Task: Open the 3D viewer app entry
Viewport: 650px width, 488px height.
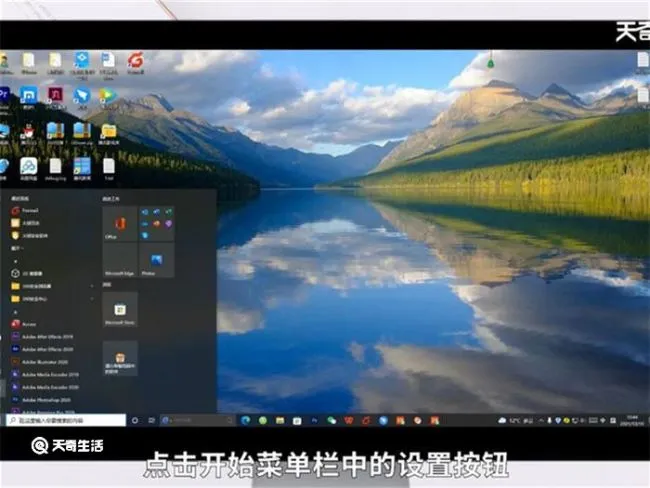Action: point(27,273)
